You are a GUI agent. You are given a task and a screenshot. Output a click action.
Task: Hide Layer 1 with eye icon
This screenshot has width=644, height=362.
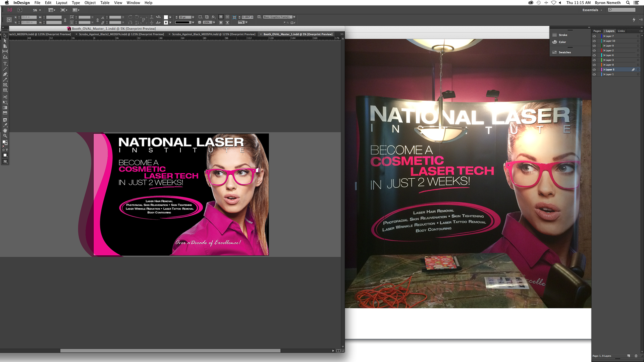click(x=594, y=74)
